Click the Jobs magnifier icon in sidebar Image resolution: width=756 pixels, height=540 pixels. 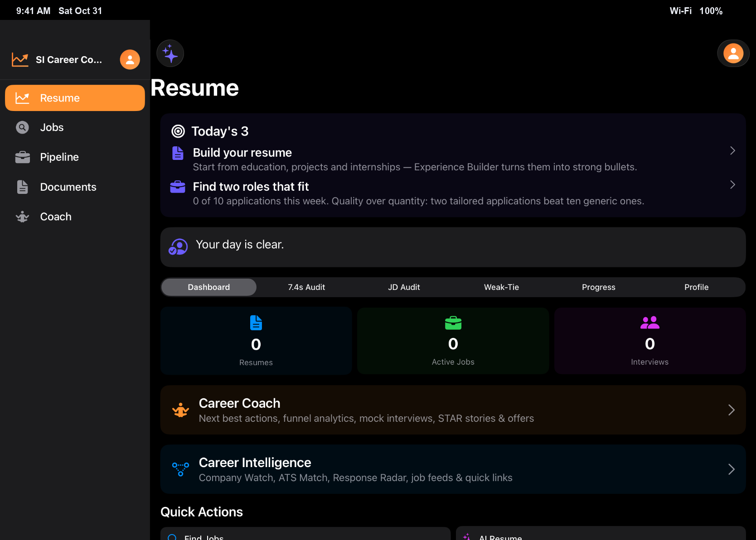tap(22, 127)
